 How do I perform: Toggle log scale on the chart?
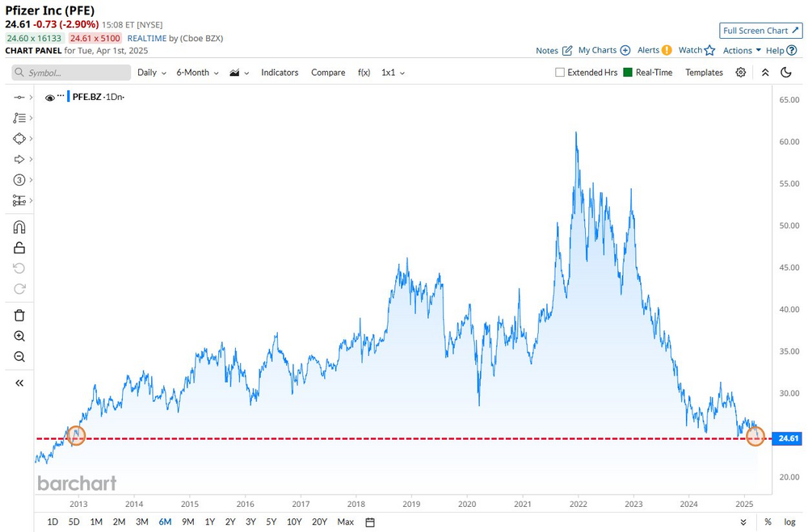789,522
